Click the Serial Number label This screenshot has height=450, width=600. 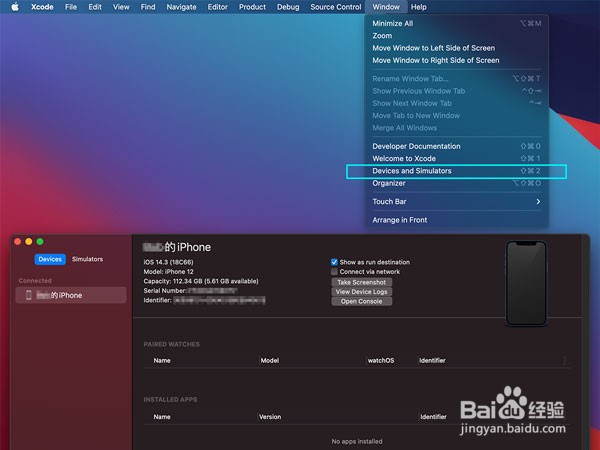point(165,291)
